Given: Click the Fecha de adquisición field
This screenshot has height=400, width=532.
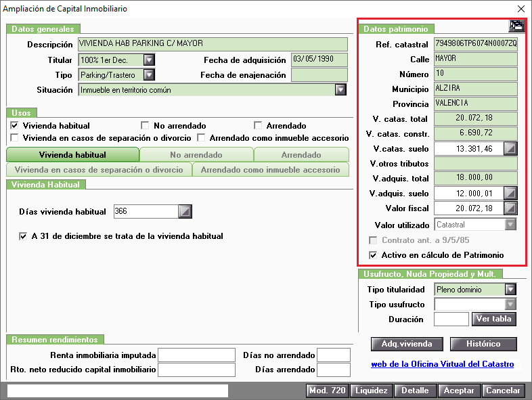Looking at the screenshot, I should pos(319,60).
